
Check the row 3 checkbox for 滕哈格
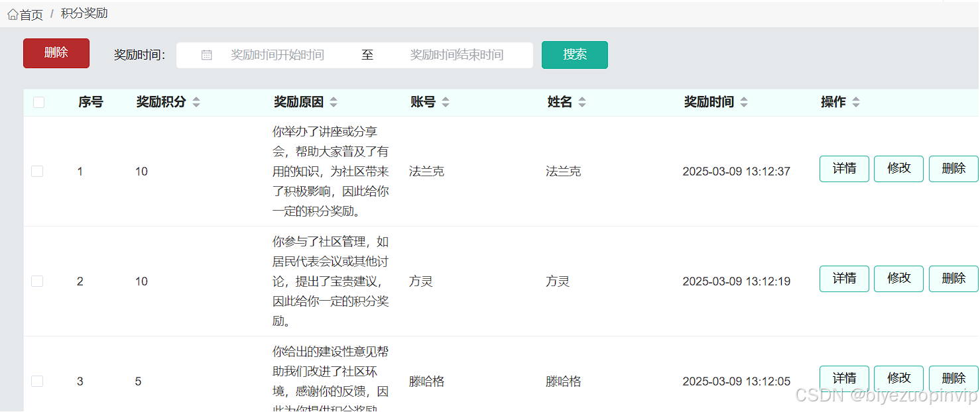pyautogui.click(x=37, y=382)
